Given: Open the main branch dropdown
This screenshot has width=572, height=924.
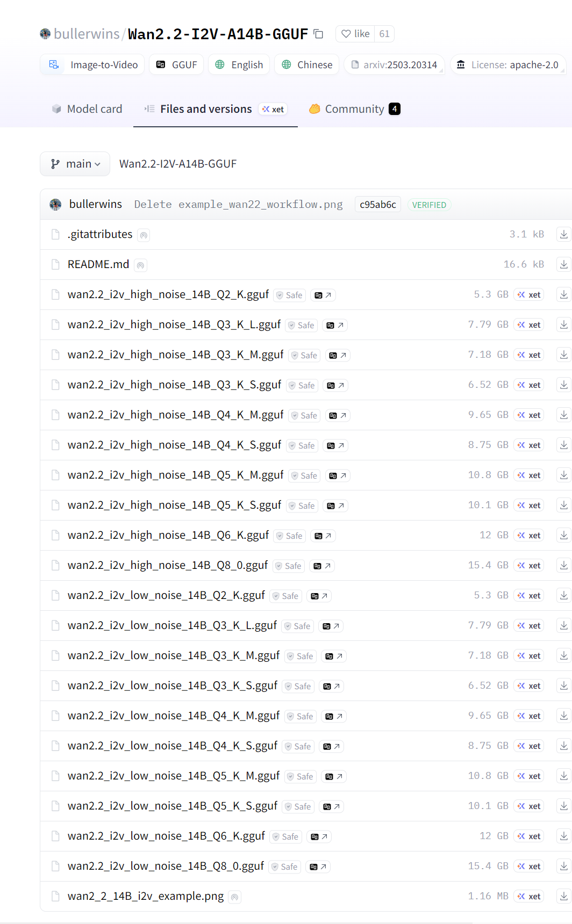Looking at the screenshot, I should pyautogui.click(x=75, y=164).
